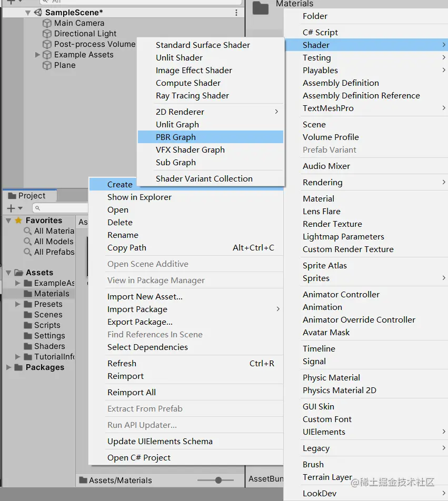
Task: Click the Scenes folder icon
Action: (28, 315)
